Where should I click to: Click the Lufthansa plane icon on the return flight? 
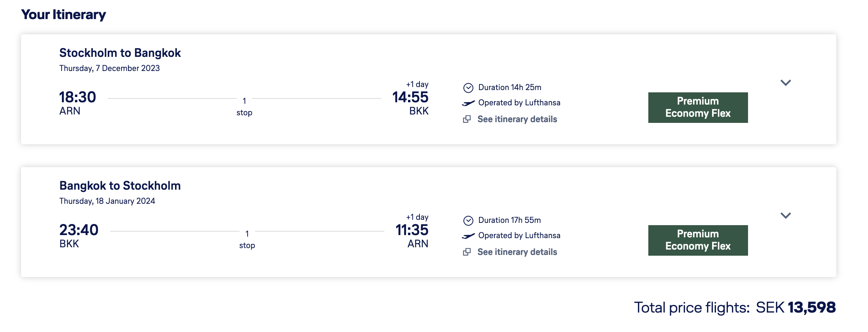point(468,236)
